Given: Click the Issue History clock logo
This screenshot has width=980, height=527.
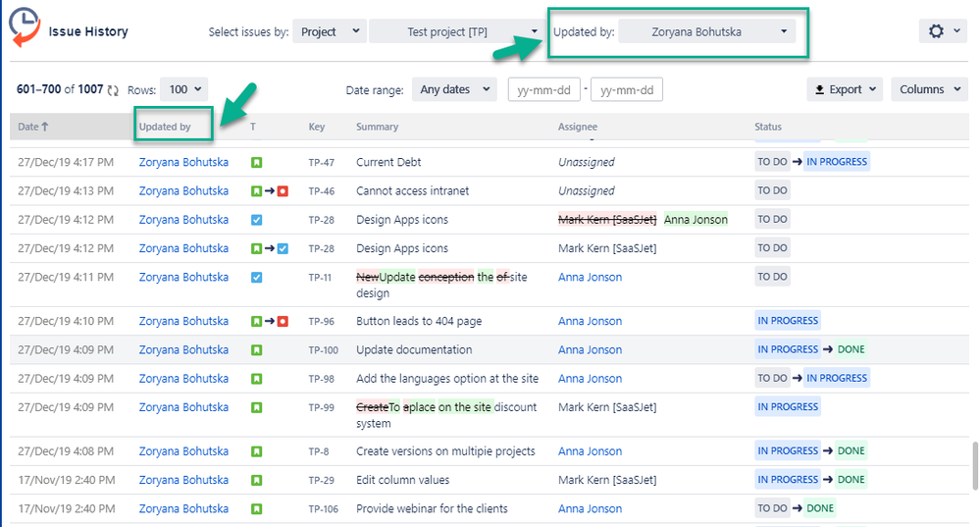Looking at the screenshot, I should coord(25,26).
